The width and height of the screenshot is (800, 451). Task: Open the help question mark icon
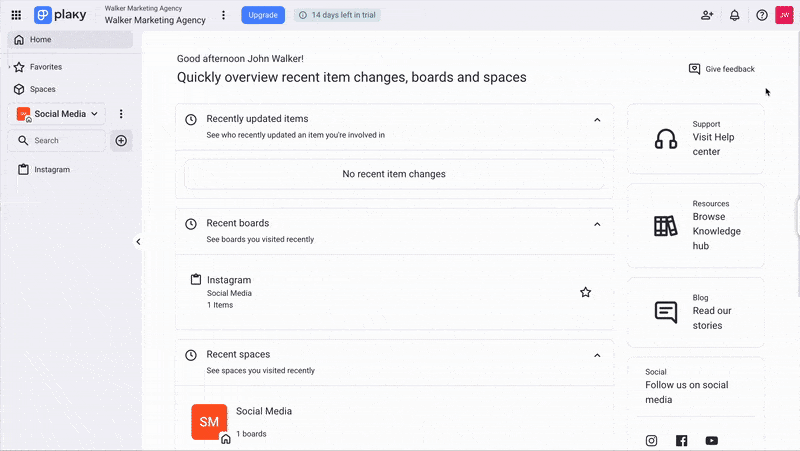(762, 15)
